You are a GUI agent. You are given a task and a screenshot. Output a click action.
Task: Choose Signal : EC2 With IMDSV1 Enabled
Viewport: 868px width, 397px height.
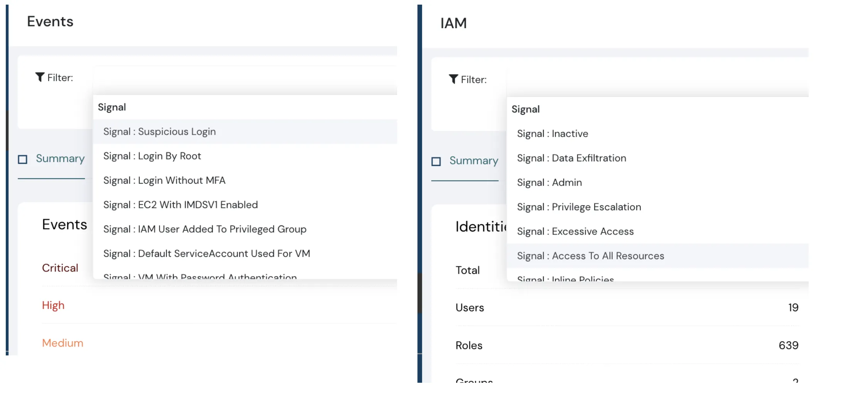pyautogui.click(x=180, y=204)
